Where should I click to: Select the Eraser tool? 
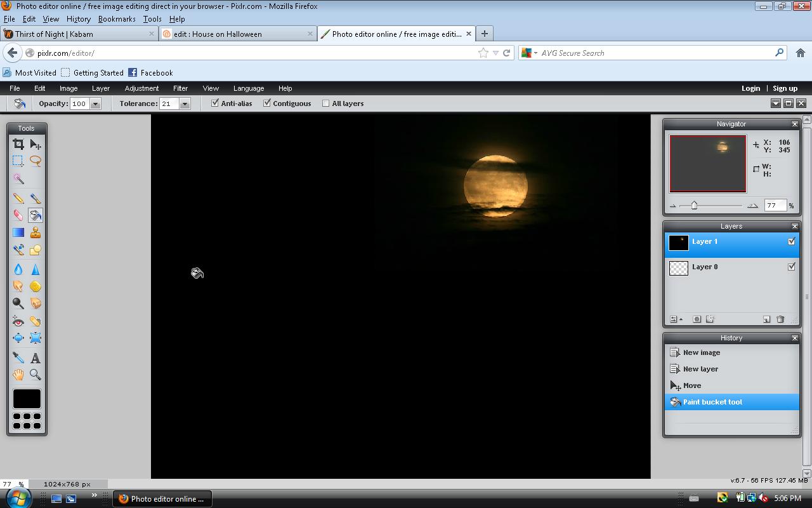[18, 216]
